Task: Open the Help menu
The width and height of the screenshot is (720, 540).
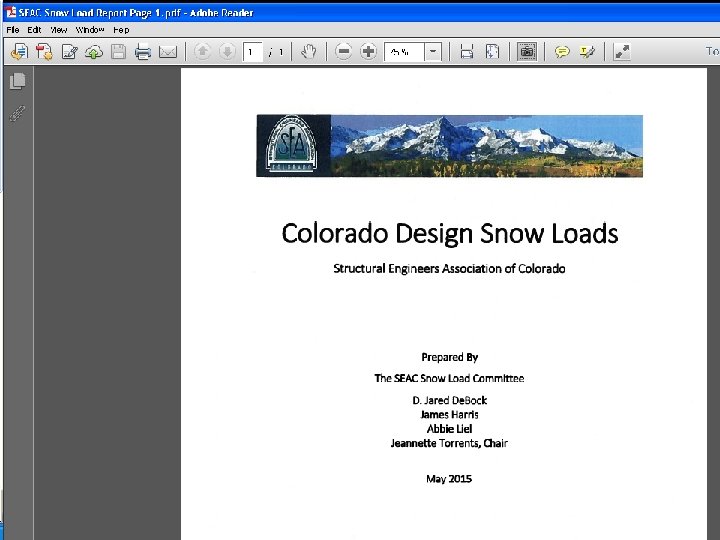Action: 121,30
